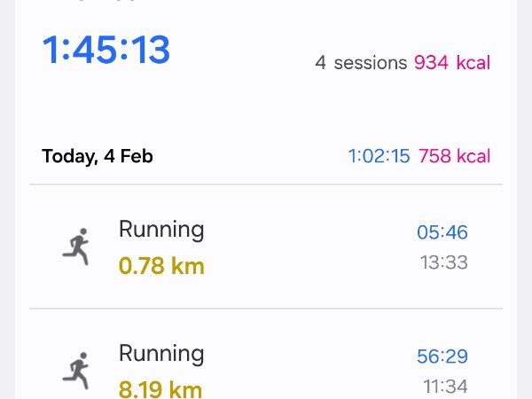
Task: Tap the 934 kcal total calories
Action: tap(451, 63)
